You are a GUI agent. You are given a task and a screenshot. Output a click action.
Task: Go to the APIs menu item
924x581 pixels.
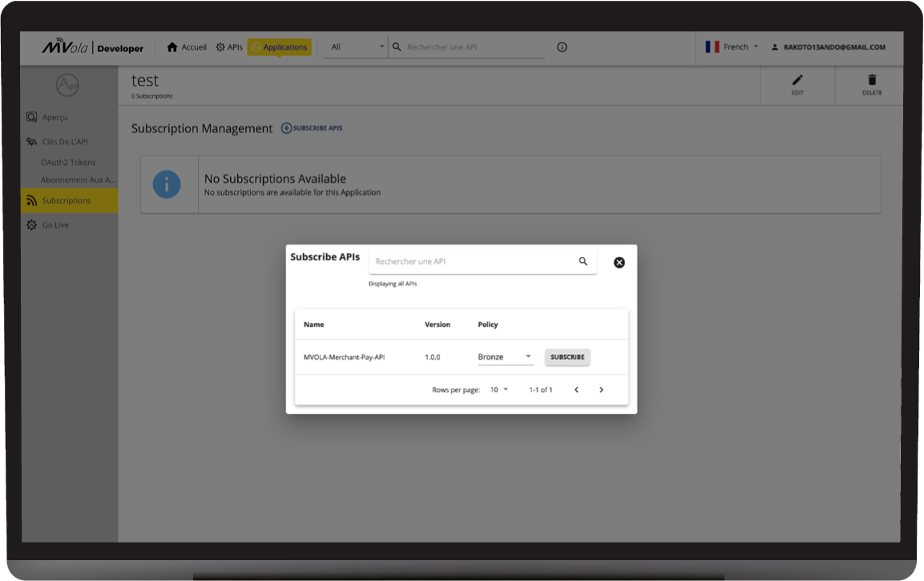point(229,47)
